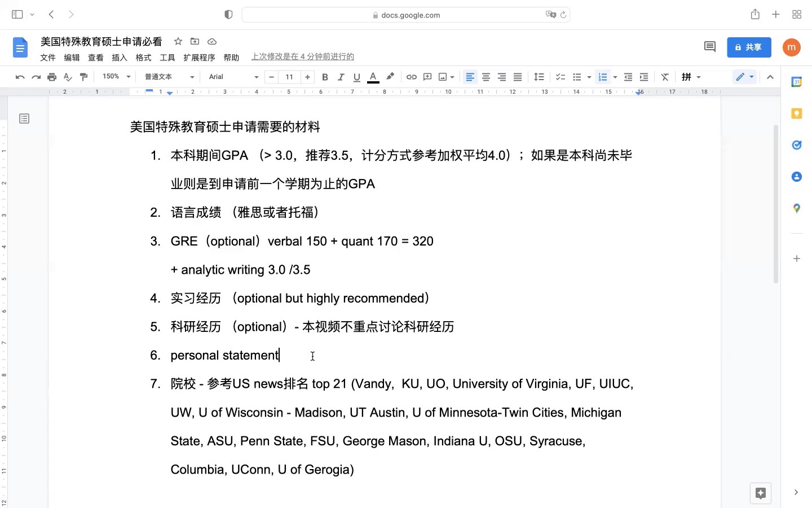
Task: Go to the Google Docs home icon
Action: [x=20, y=47]
